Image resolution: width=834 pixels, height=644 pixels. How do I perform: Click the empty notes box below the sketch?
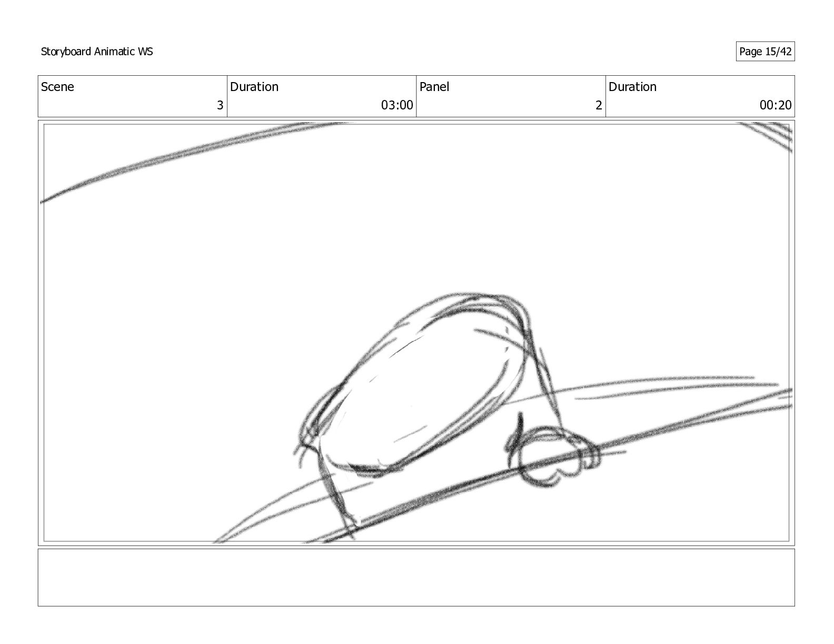click(416, 578)
